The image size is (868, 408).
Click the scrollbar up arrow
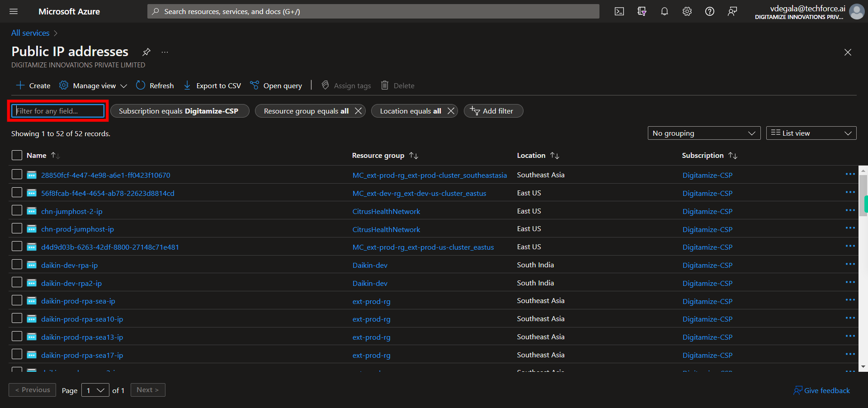(x=863, y=171)
